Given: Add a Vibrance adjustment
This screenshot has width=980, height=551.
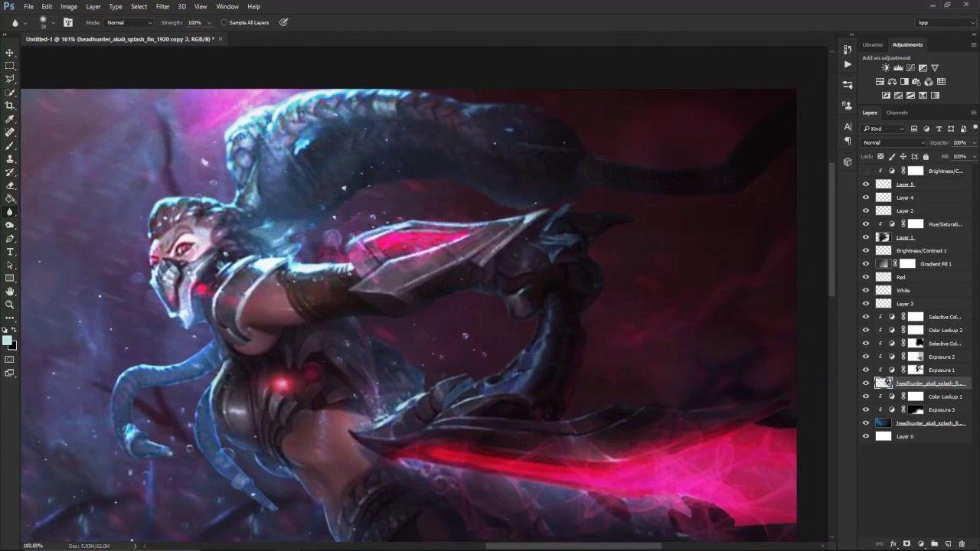Looking at the screenshot, I should (x=935, y=68).
